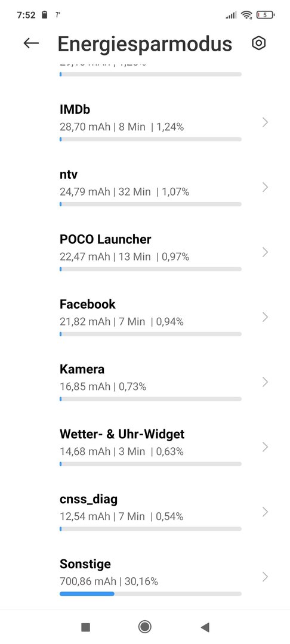290x644 pixels.
Task: Tap the clock time in status bar
Action: pos(26,15)
